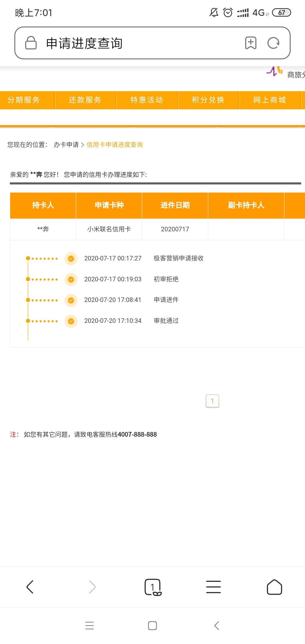Select page 1 in pagination
The image size is (305, 644).
(212, 401)
